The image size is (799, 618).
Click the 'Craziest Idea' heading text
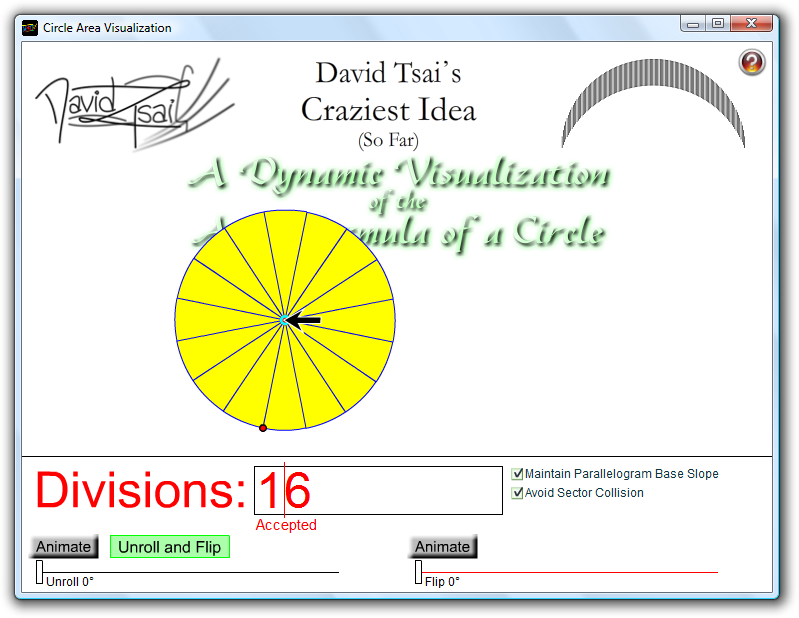388,110
